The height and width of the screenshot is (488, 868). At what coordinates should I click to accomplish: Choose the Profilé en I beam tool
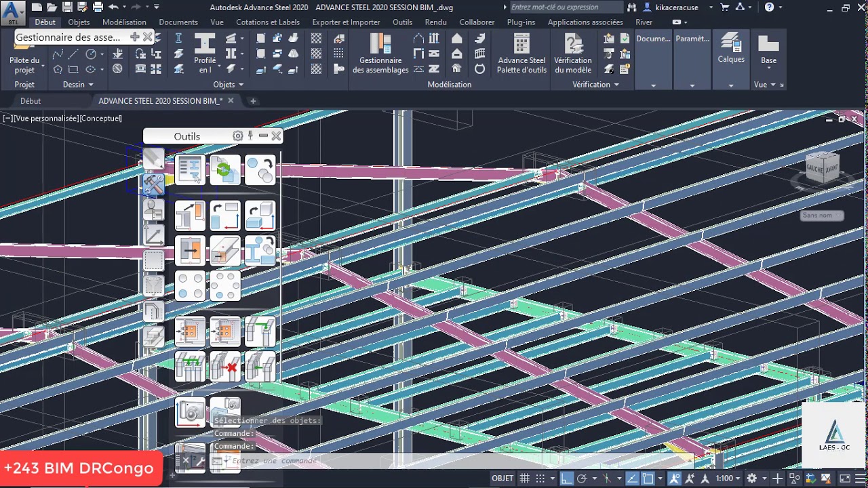click(x=205, y=54)
